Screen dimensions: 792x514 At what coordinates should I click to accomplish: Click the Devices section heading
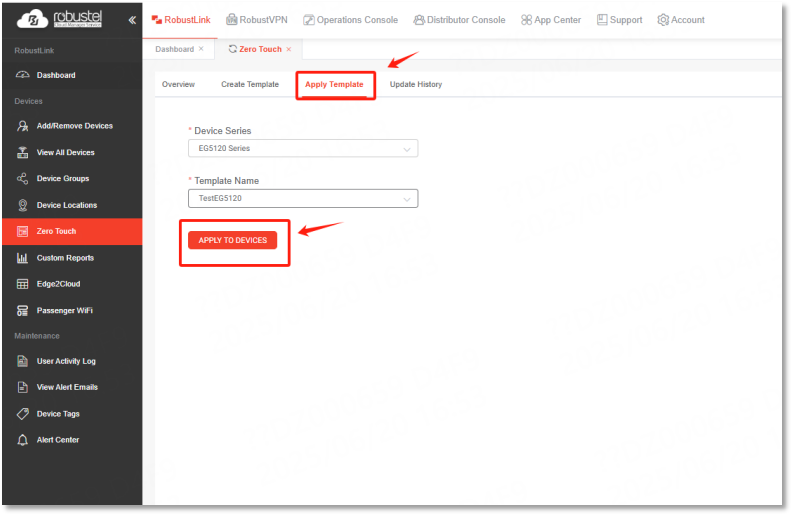point(28,101)
